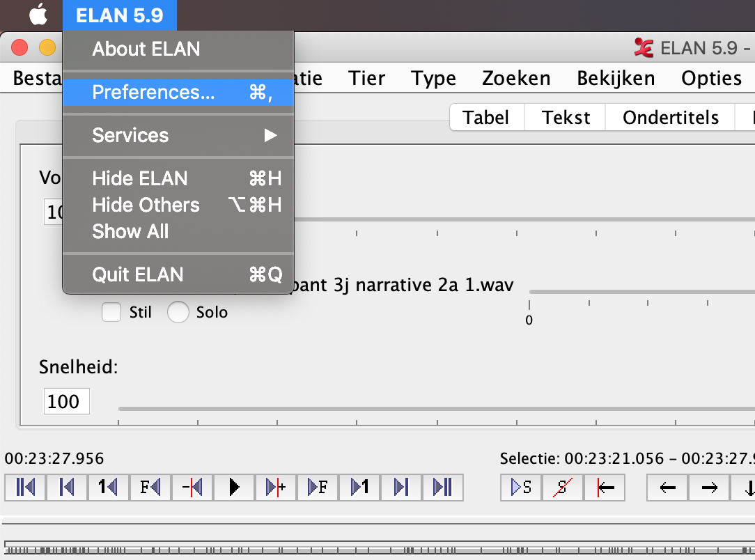The width and height of the screenshot is (755, 560).
Task: Jump to the end of the media
Action: point(442,487)
